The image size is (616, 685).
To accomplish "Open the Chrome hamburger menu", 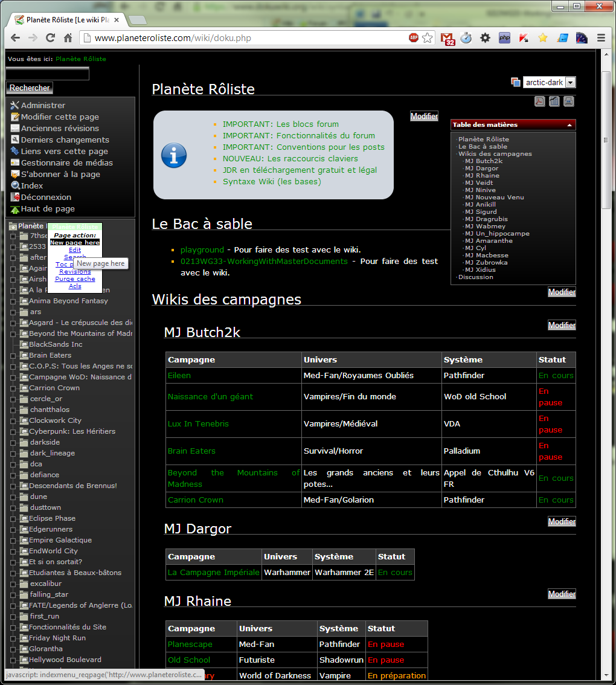I will tap(601, 38).
